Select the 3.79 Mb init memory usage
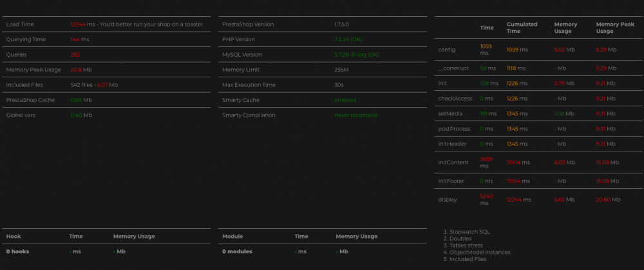 click(564, 83)
